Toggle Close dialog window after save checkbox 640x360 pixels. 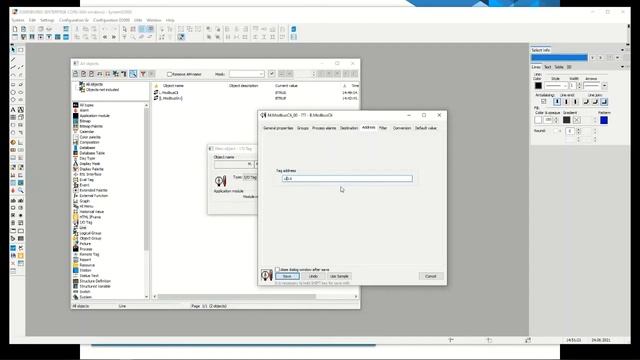278,269
